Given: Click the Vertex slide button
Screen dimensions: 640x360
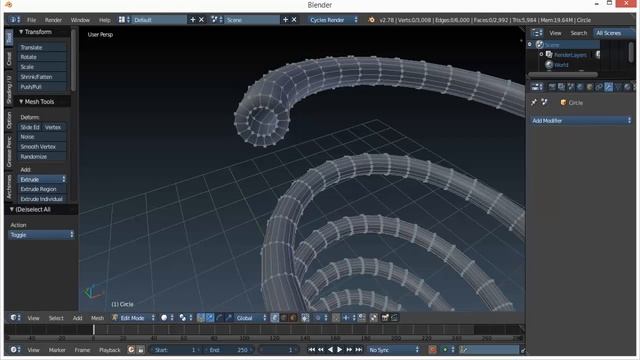Looking at the screenshot, I should 53,127.
